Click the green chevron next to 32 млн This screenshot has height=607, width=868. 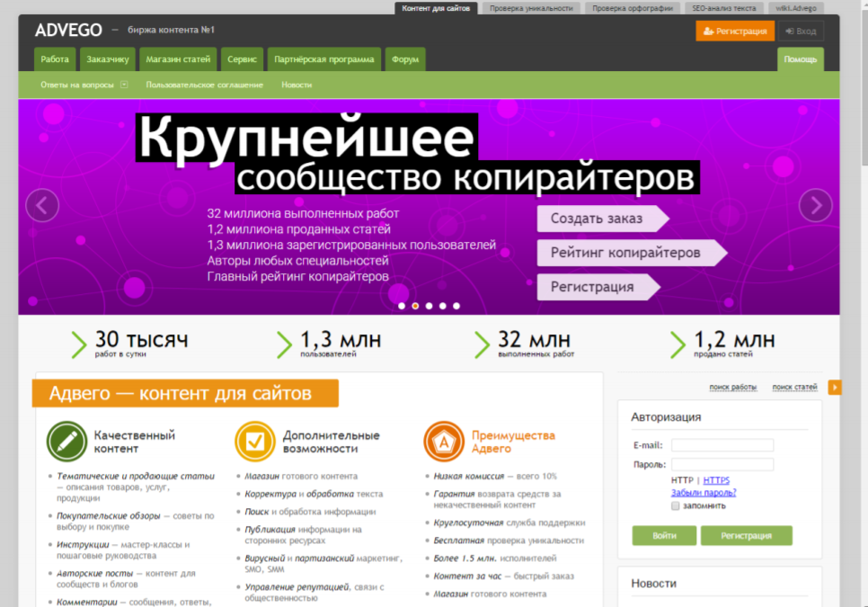483,344
